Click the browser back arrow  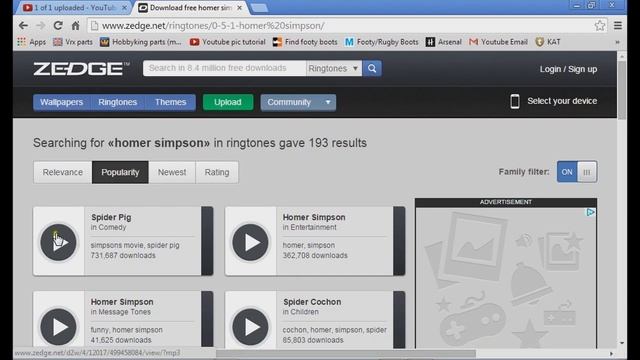coord(23,26)
